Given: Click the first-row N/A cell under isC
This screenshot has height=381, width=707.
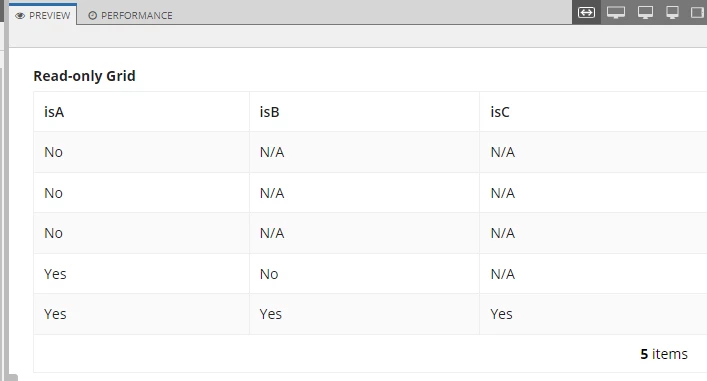Looking at the screenshot, I should (593, 152).
